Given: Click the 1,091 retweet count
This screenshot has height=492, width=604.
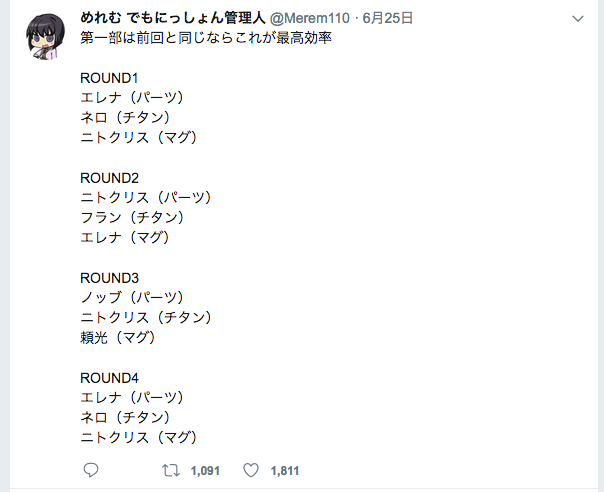Looking at the screenshot, I should [x=204, y=470].
